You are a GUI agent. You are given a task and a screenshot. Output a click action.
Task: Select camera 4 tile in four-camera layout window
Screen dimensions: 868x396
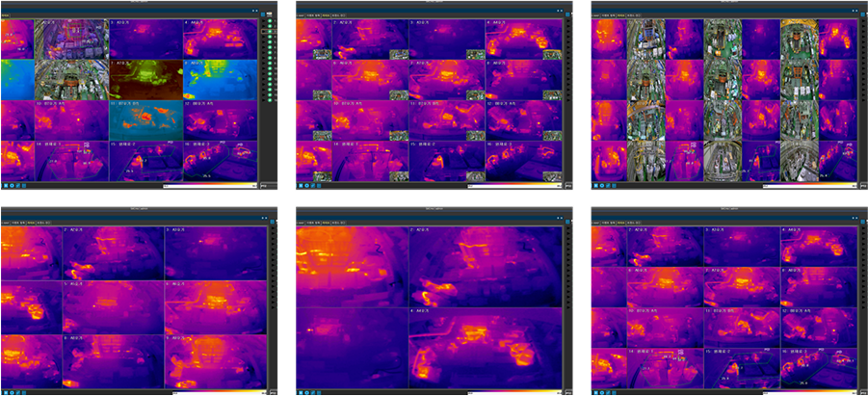[x=486, y=347]
